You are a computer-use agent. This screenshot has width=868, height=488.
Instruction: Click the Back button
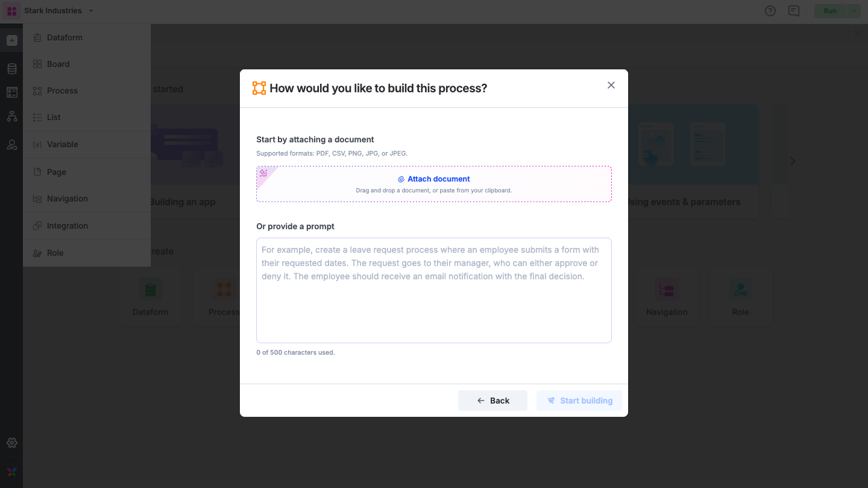pyautogui.click(x=492, y=401)
